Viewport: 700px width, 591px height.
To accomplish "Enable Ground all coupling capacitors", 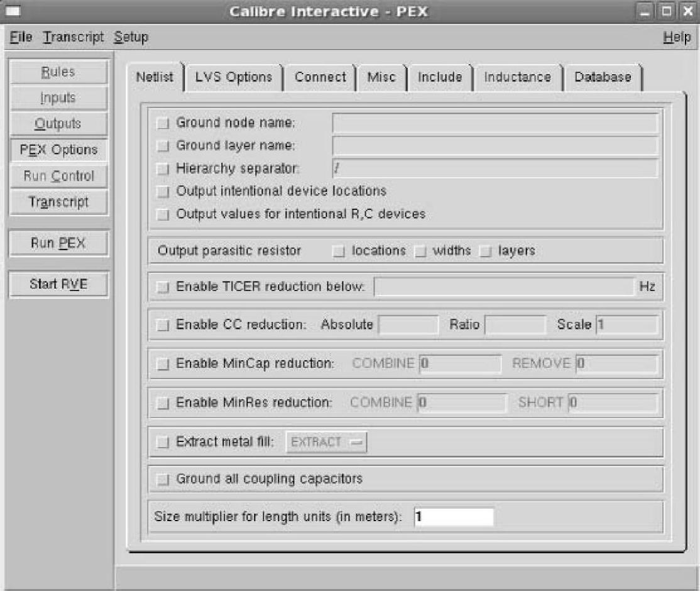I will 163,479.
